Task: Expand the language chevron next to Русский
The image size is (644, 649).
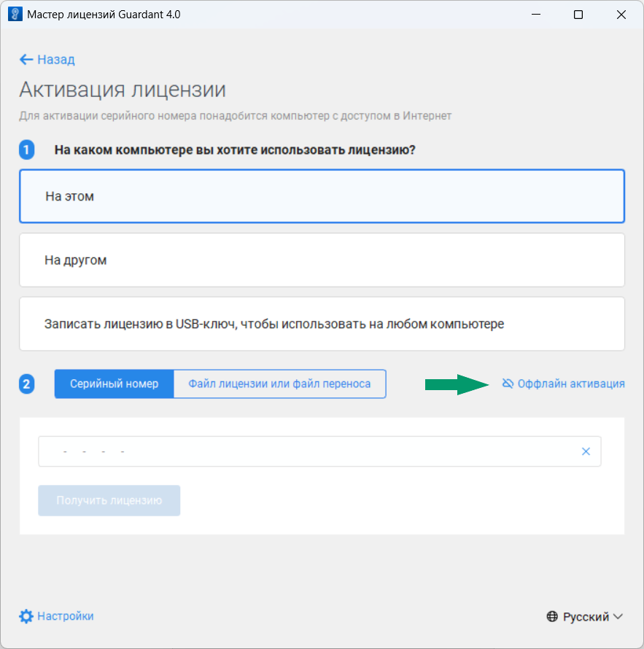Action: coord(618,617)
